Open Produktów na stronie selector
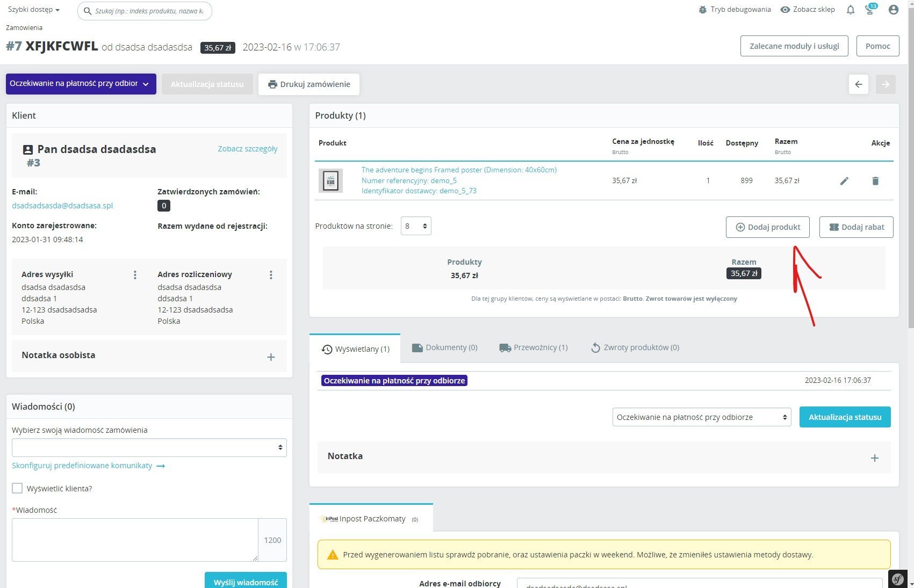This screenshot has height=588, width=914. (x=416, y=226)
